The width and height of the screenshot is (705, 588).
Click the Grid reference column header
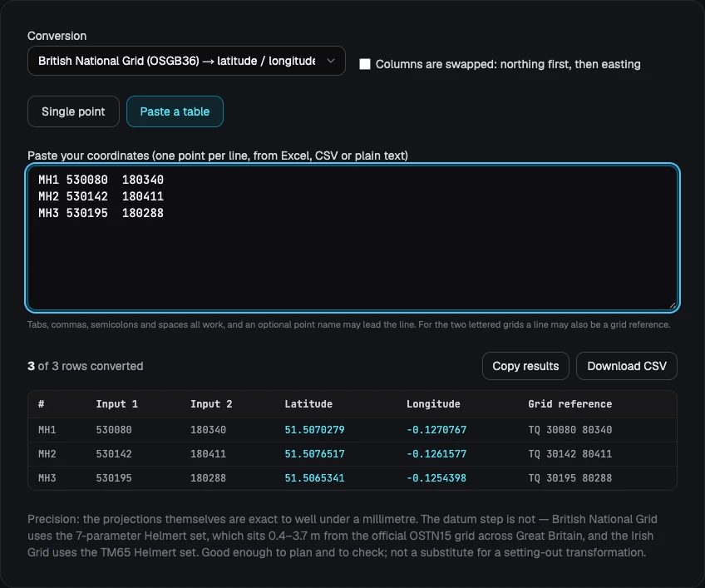[x=569, y=404]
